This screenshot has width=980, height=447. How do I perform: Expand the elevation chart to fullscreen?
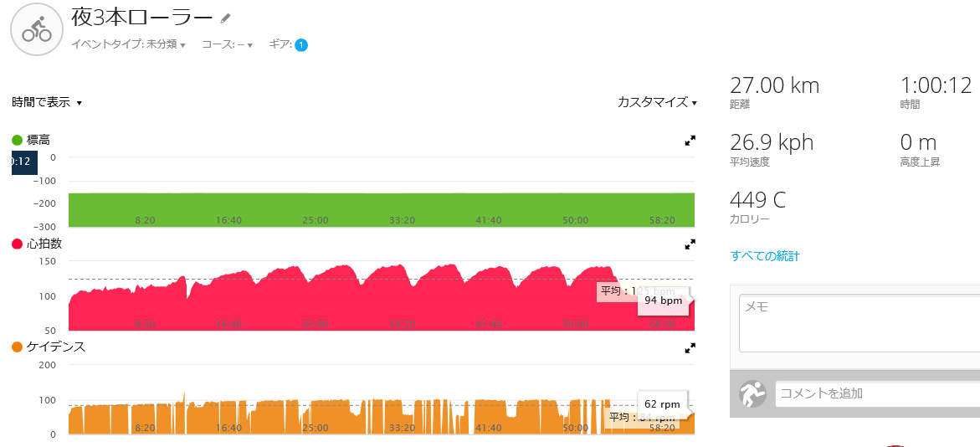tap(690, 141)
